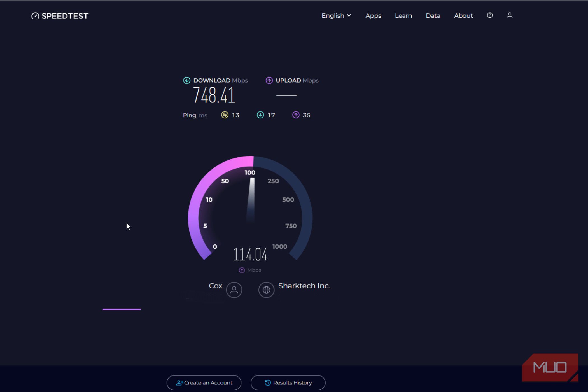Open the English language dropdown

[x=336, y=16]
